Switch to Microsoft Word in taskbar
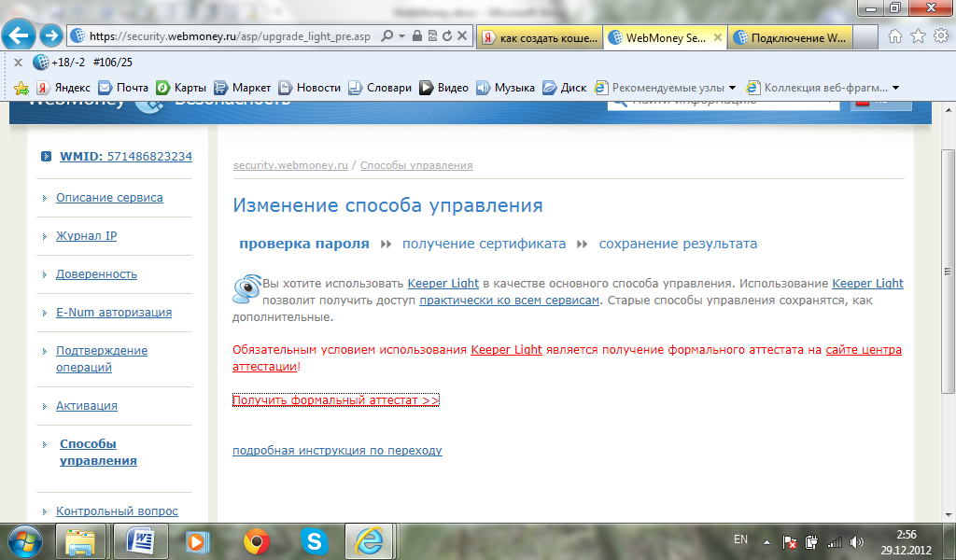Viewport: 956px width, 560px height. pos(140,541)
